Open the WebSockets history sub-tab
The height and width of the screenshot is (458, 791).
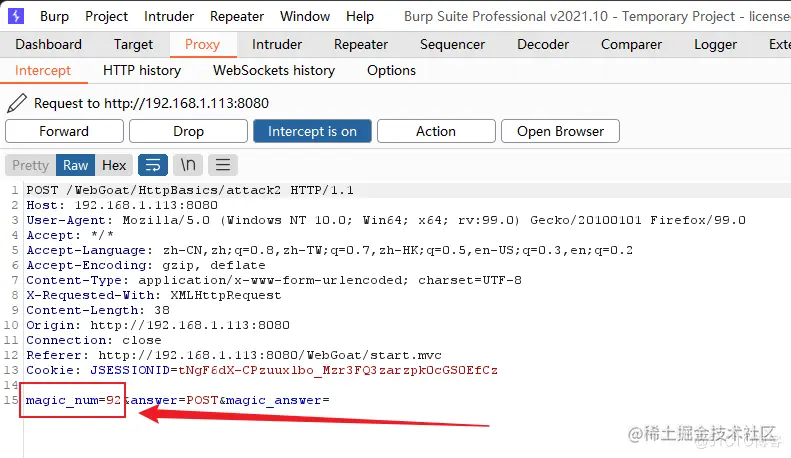274,71
